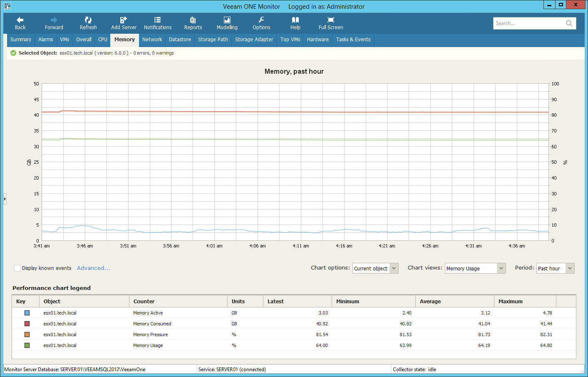Switch to the Hardware tab
This screenshot has width=588, height=377.
pyautogui.click(x=318, y=40)
